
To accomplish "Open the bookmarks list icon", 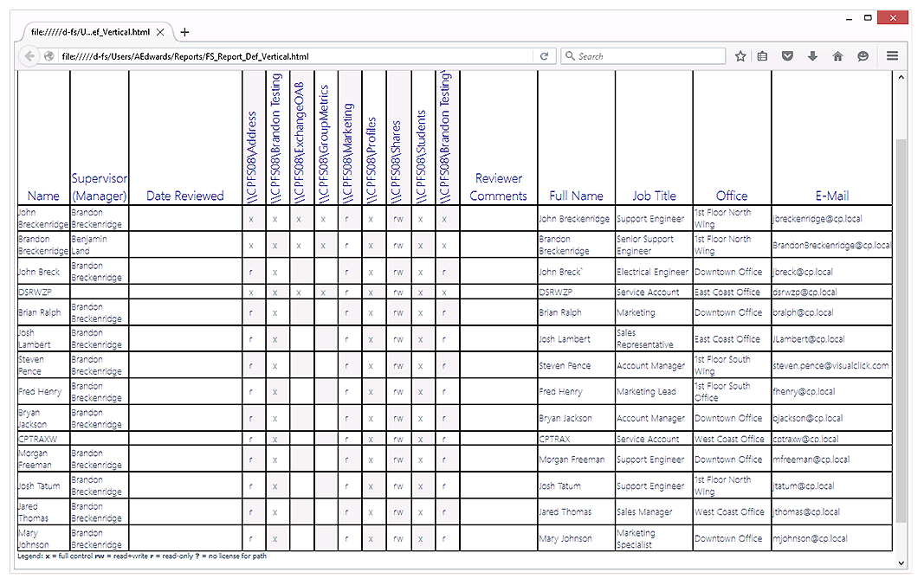I will pyautogui.click(x=763, y=56).
